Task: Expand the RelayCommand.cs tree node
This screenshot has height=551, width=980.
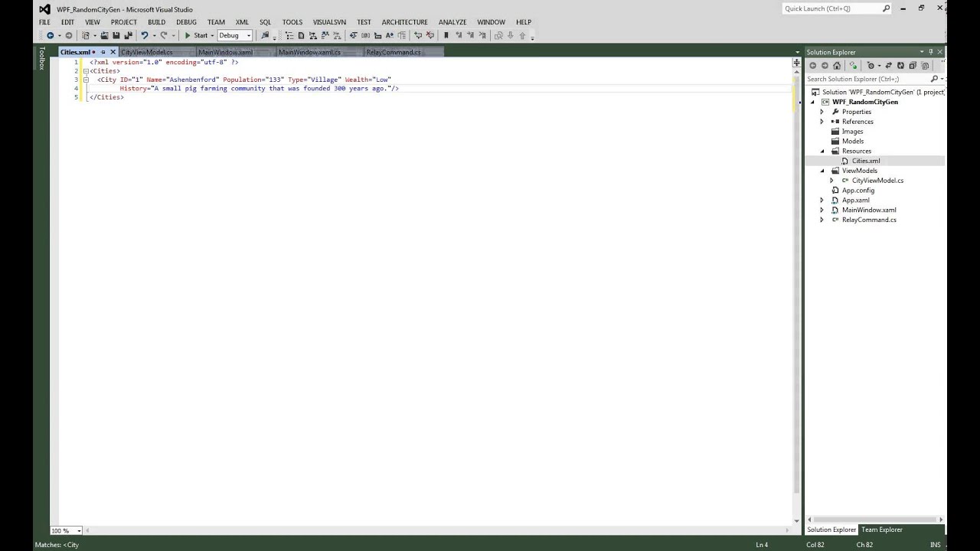Action: click(822, 220)
